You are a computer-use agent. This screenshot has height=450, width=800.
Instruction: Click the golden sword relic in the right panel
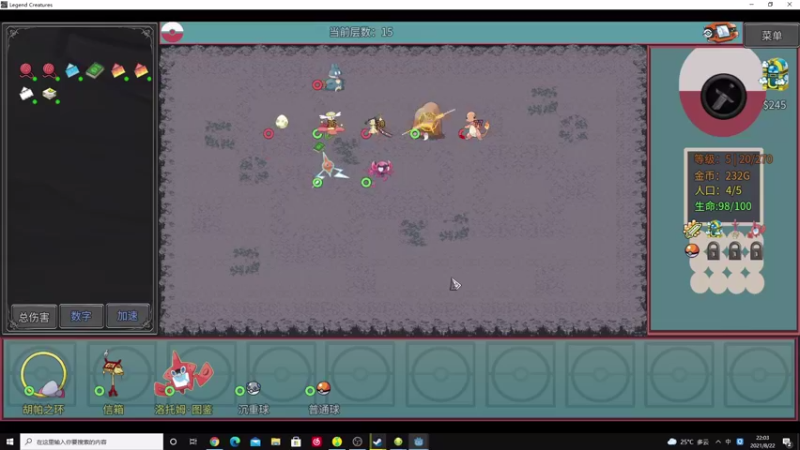(692, 230)
